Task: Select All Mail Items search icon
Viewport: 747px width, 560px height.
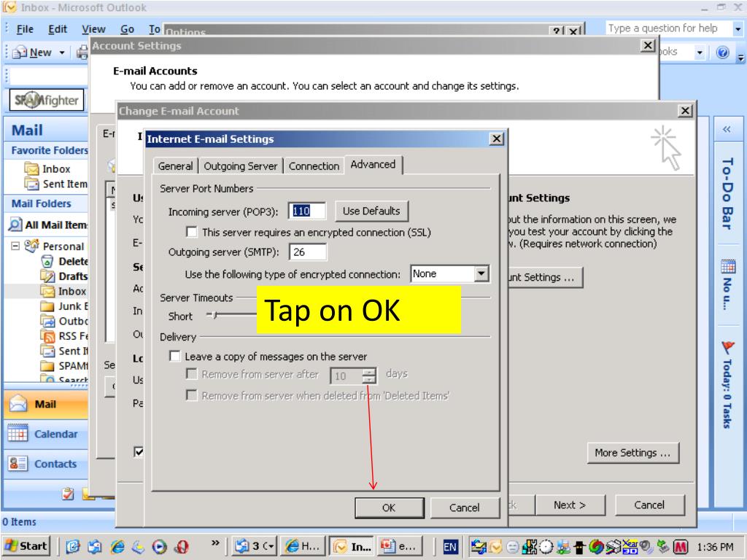Action: 15,225
